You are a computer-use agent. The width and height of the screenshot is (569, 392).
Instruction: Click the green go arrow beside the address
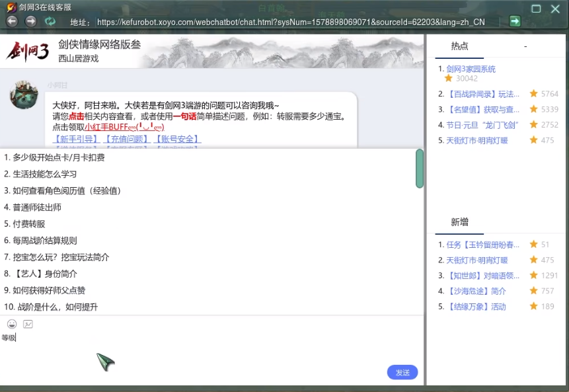click(514, 21)
